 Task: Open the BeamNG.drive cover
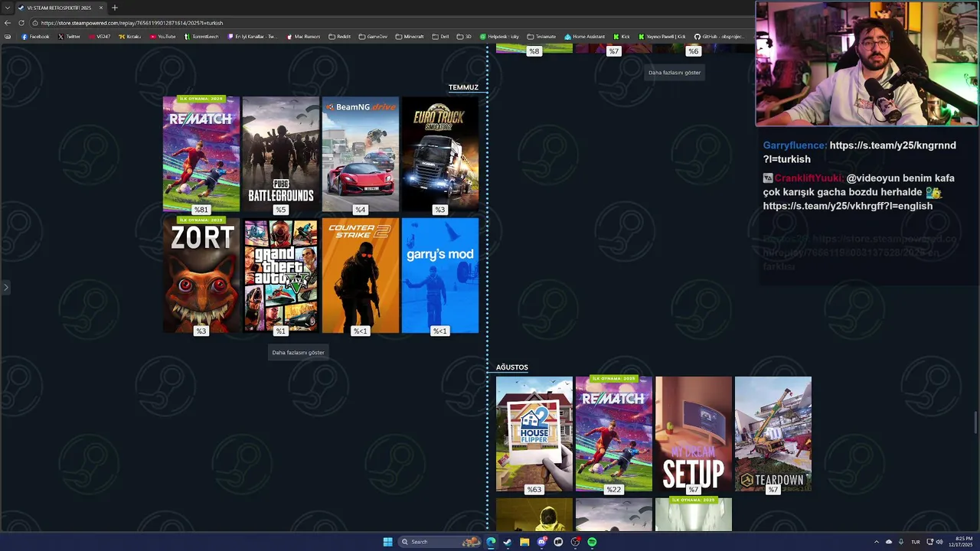(361, 154)
